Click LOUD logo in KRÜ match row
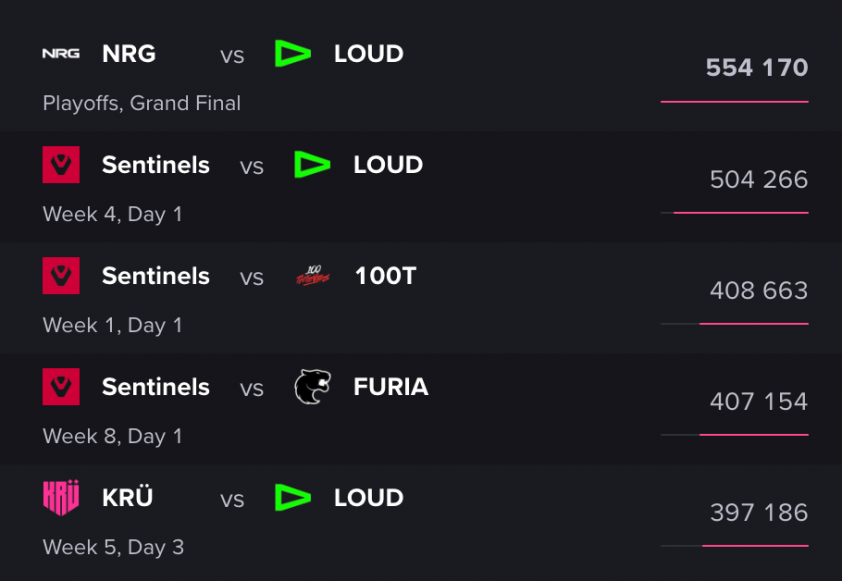The image size is (842, 581). pyautogui.click(x=293, y=497)
